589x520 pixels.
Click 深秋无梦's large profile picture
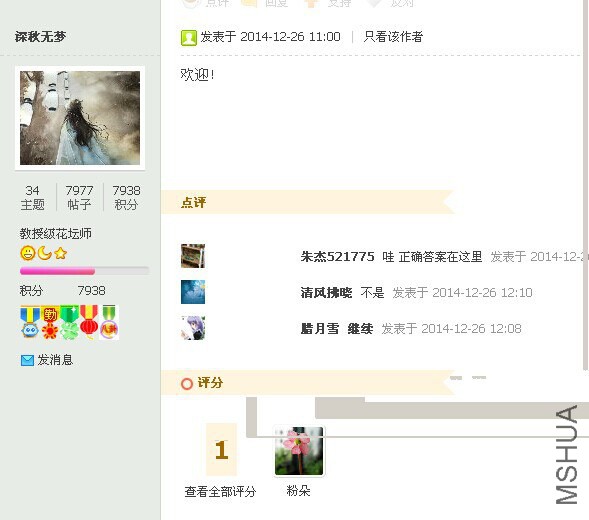(x=80, y=118)
